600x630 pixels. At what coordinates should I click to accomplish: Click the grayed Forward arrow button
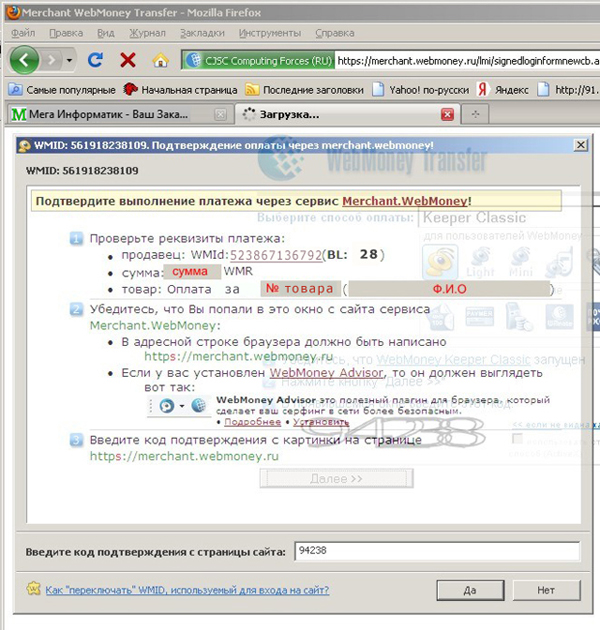coord(51,60)
